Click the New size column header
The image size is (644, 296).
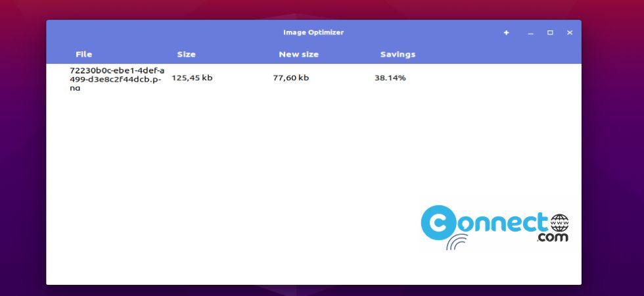(x=298, y=54)
